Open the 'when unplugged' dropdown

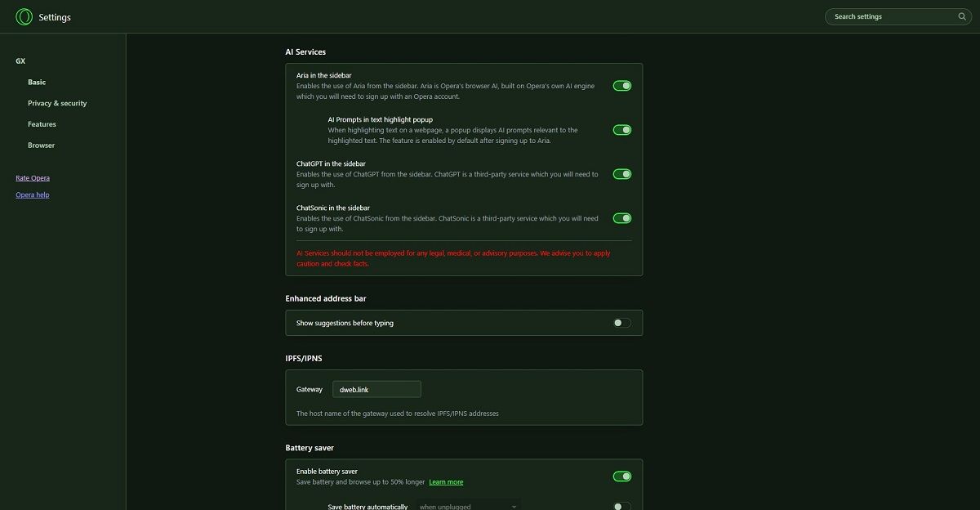[x=466, y=506]
